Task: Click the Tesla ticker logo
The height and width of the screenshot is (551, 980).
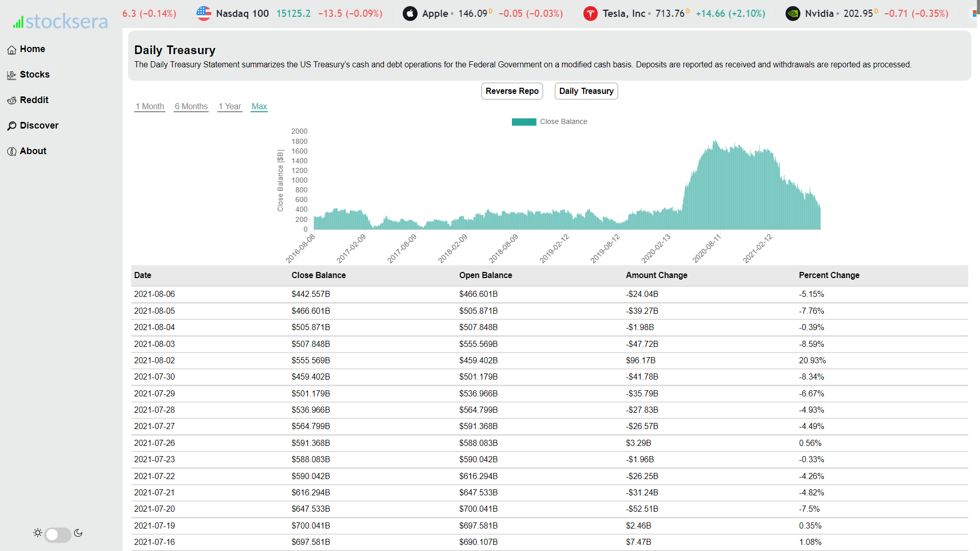Action: pos(590,14)
